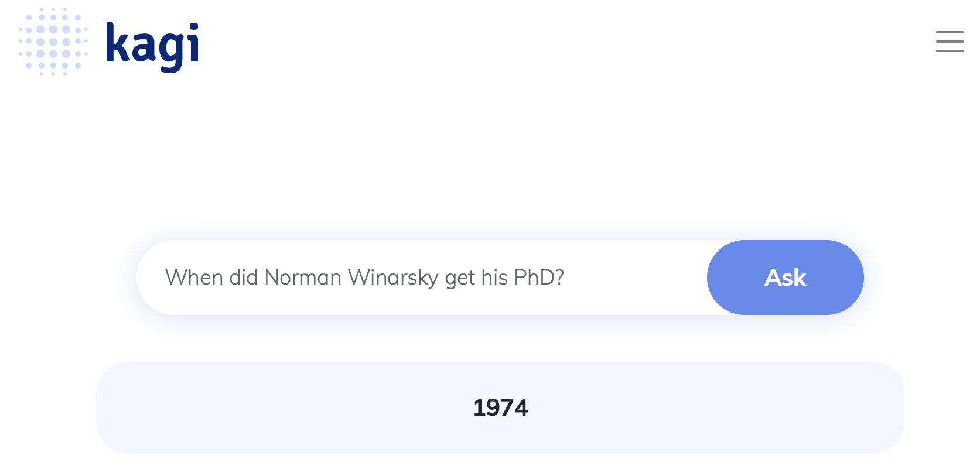
Task: Click the words 'get his' in the query
Action: click(x=476, y=278)
